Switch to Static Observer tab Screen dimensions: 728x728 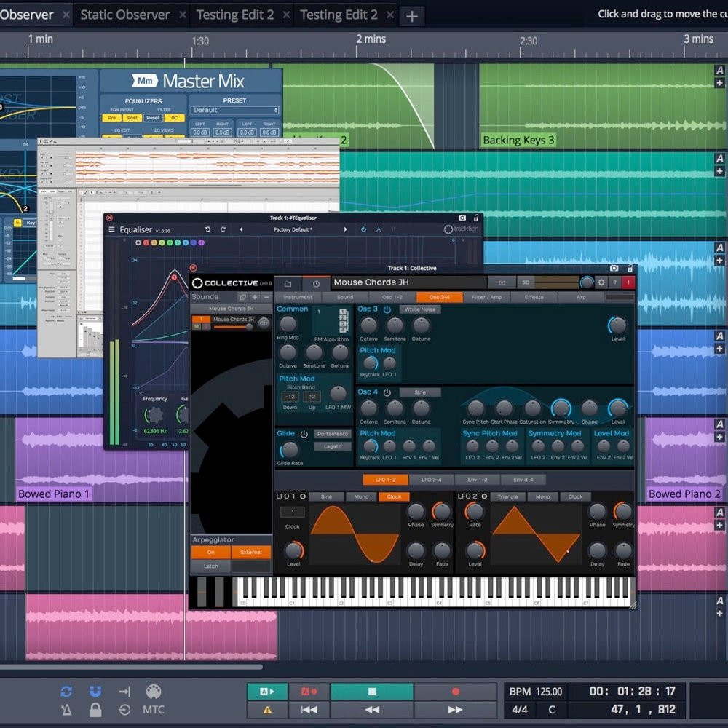pos(125,15)
